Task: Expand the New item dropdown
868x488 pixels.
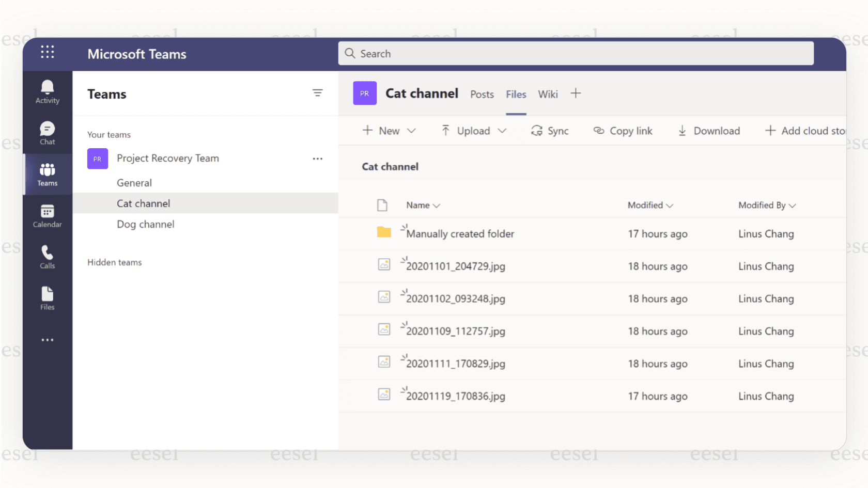Action: (412, 131)
